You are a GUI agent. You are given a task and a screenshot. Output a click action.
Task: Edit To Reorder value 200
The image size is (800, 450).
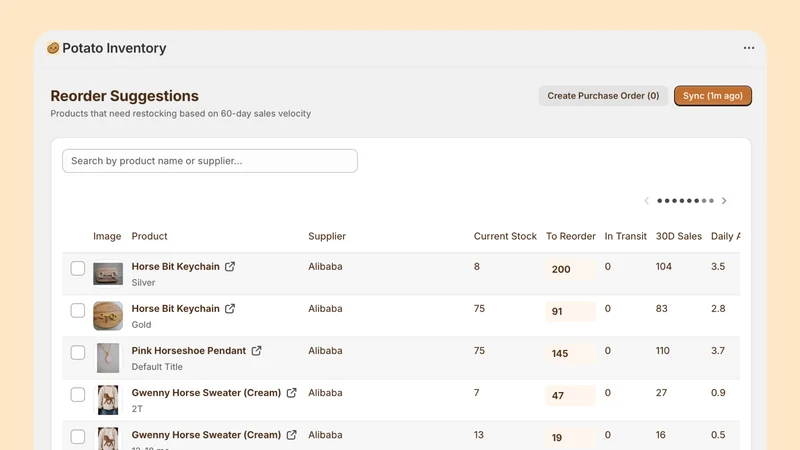pos(570,269)
